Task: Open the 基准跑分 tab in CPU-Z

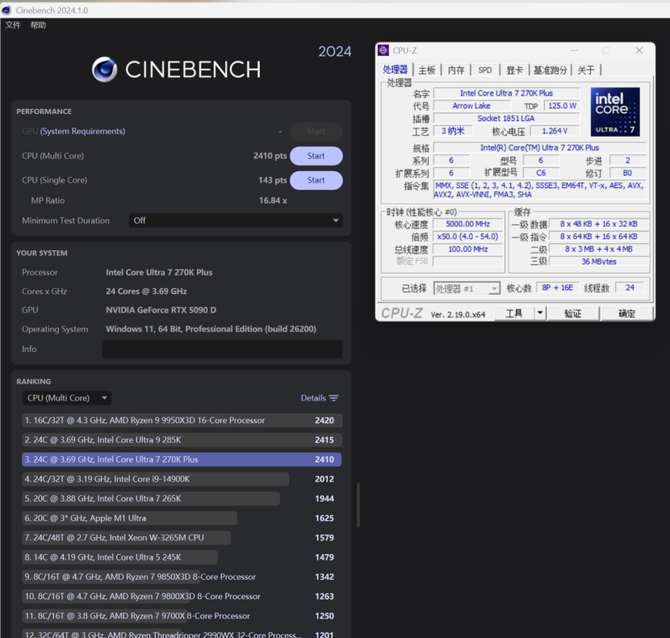Action: coord(550,70)
